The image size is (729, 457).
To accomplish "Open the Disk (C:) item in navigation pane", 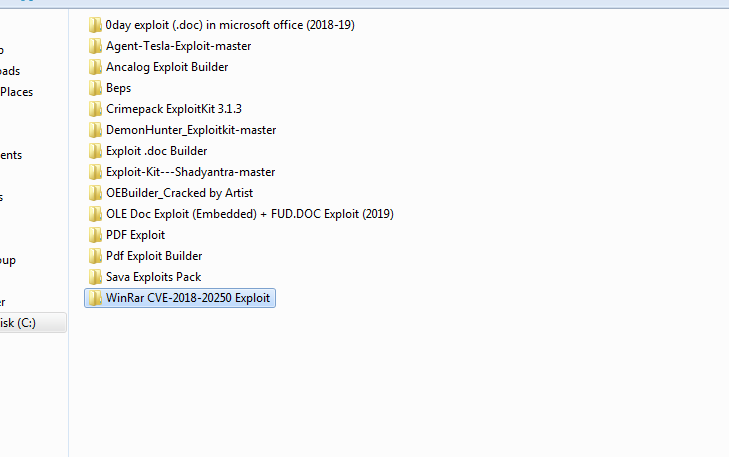I will tap(33, 323).
